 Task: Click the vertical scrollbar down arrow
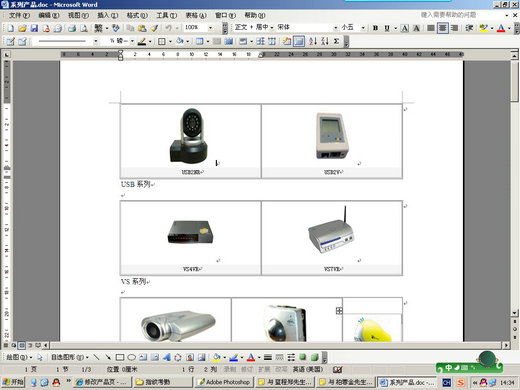click(x=515, y=313)
